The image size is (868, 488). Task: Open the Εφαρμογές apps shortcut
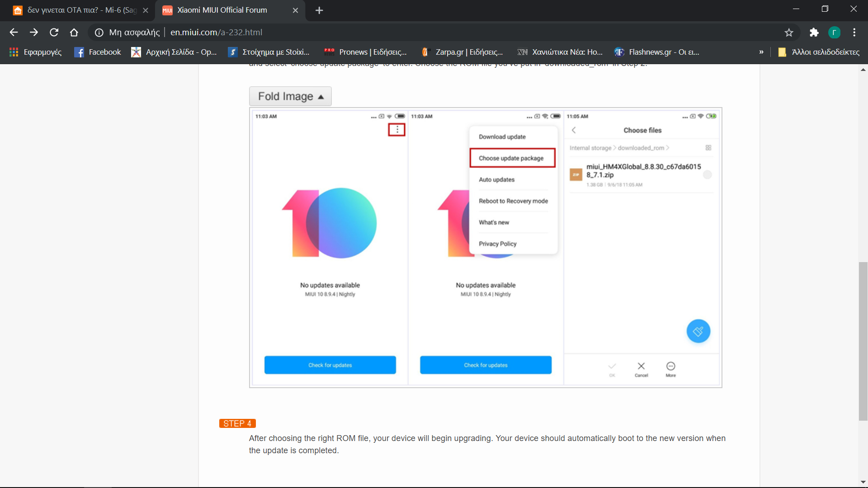(35, 52)
